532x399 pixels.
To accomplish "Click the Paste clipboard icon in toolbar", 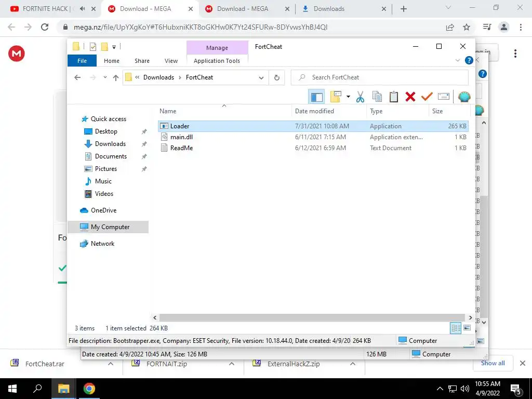I will point(394,97).
